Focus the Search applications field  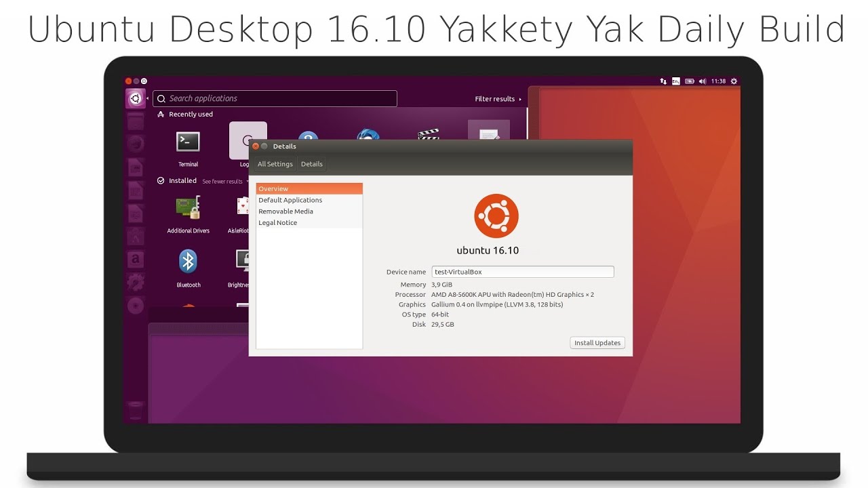click(275, 98)
